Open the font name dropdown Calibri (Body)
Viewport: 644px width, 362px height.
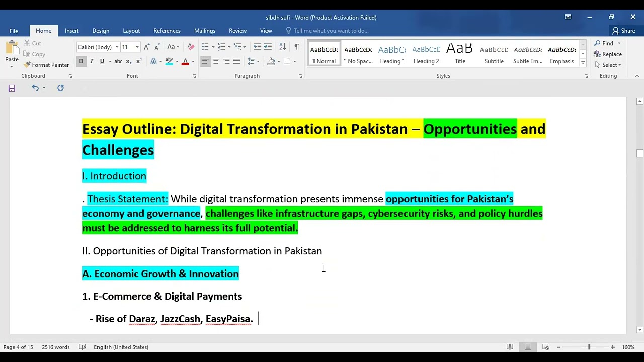click(117, 47)
